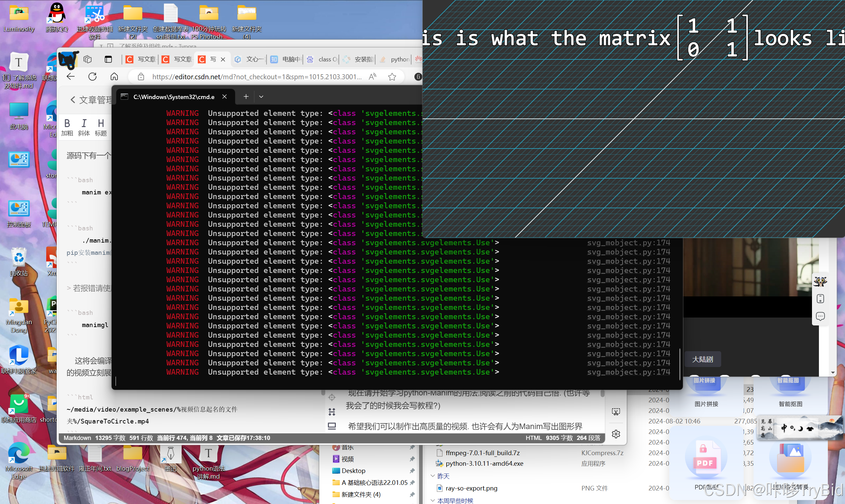
Task: Switch to the first 写文章 browser tab
Action: click(x=140, y=59)
